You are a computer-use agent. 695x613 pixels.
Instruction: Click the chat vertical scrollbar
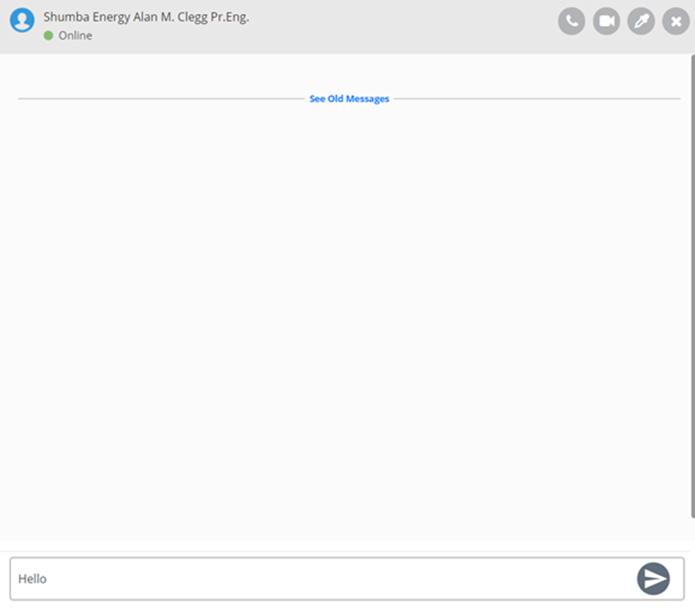693,286
